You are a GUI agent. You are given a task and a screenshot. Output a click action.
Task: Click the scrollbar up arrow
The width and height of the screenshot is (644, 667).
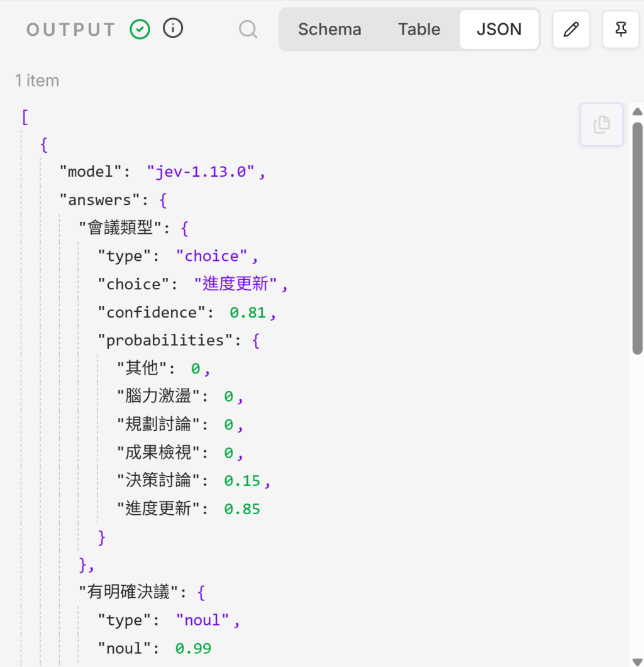pos(637,112)
